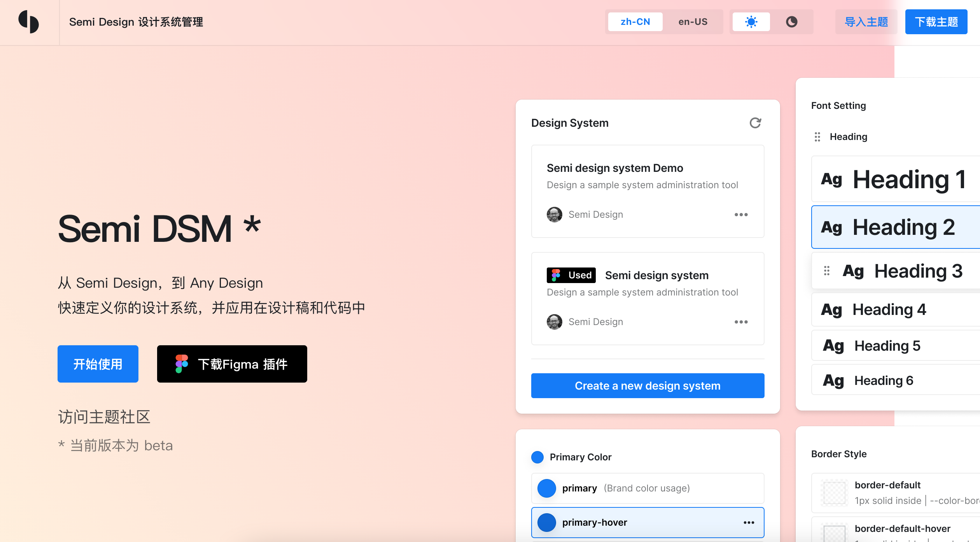
Task: Click the Figma Used badge icon
Action: tap(556, 275)
